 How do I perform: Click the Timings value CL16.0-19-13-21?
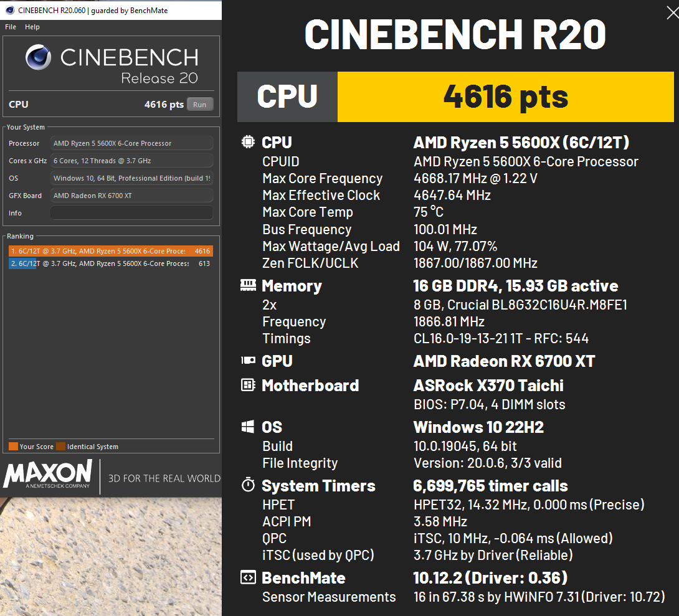(x=501, y=338)
